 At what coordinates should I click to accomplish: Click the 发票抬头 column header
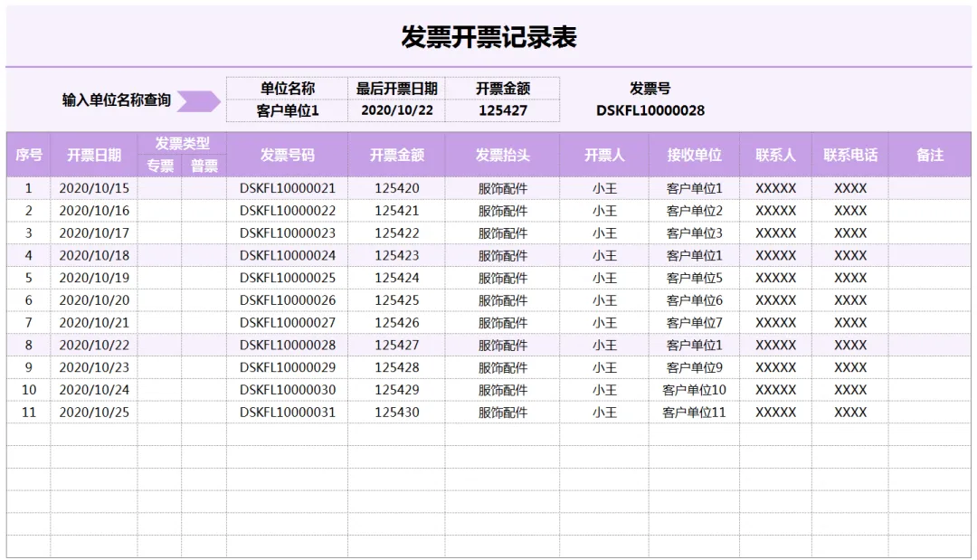[x=503, y=155]
